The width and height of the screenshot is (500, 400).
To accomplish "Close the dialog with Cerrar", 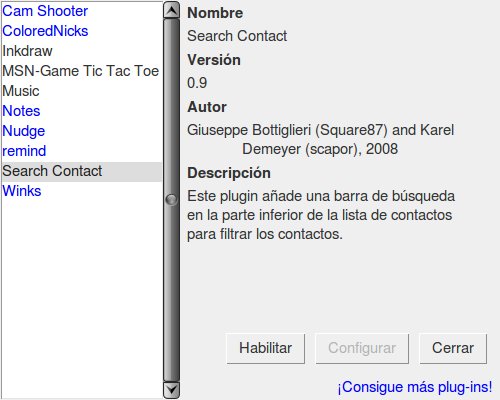I will [x=453, y=348].
